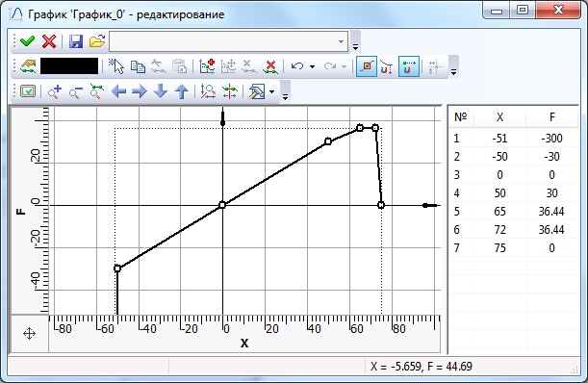Image resolution: width=588 pixels, height=383 pixels.
Task: Save graph using the floppy disk icon
Action: pos(76,41)
